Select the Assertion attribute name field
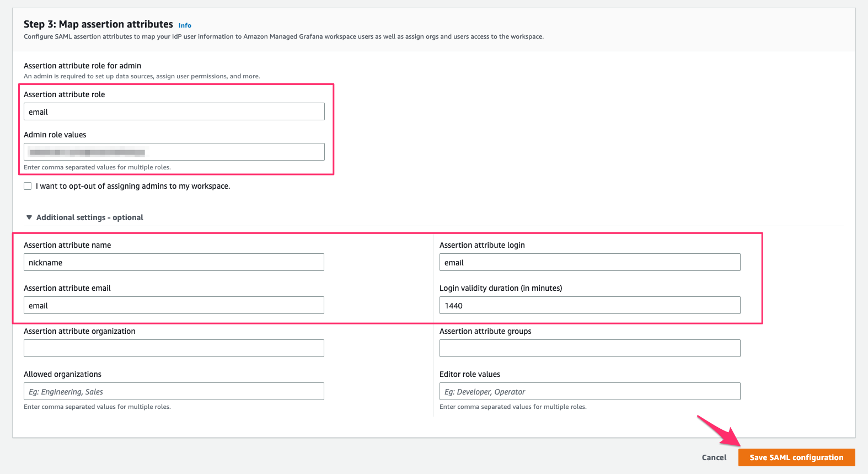 tap(174, 262)
